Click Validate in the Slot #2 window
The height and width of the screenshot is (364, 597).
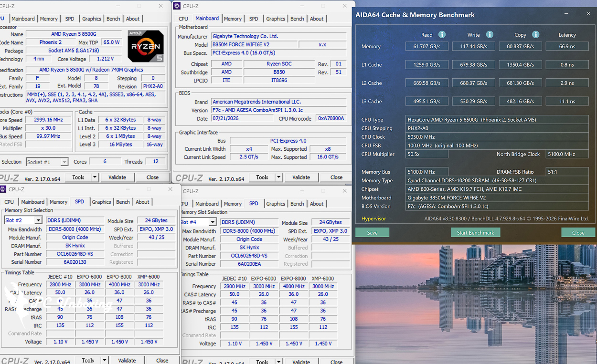127,360
